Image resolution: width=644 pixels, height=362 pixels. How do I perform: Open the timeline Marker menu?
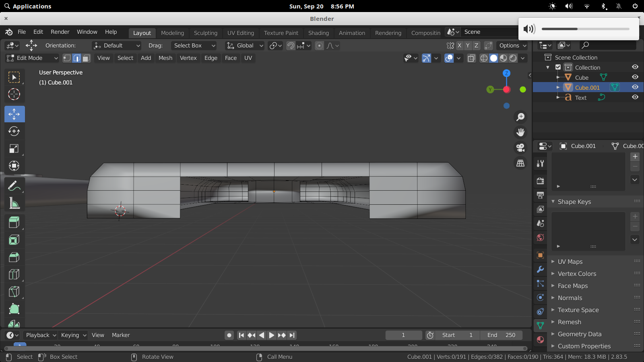(121, 335)
